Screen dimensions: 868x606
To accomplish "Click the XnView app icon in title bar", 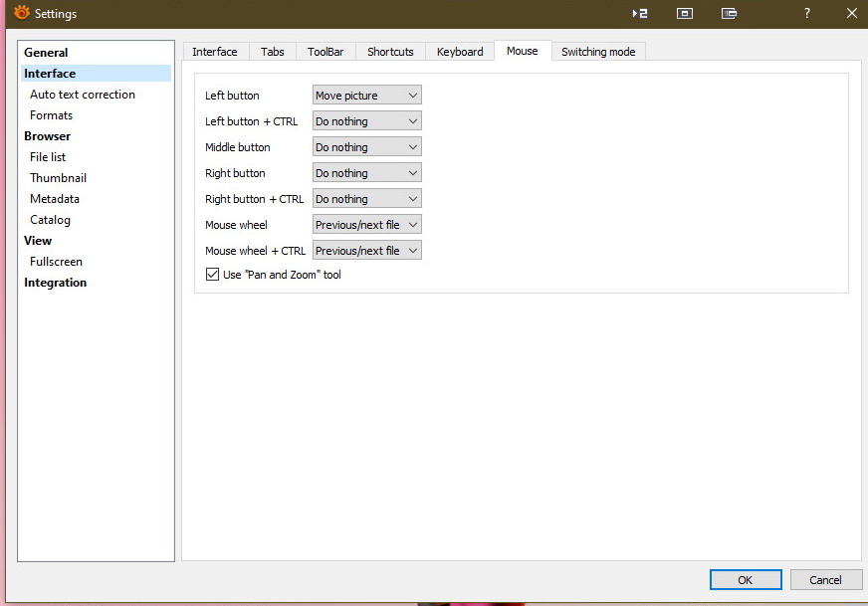I will [21, 13].
